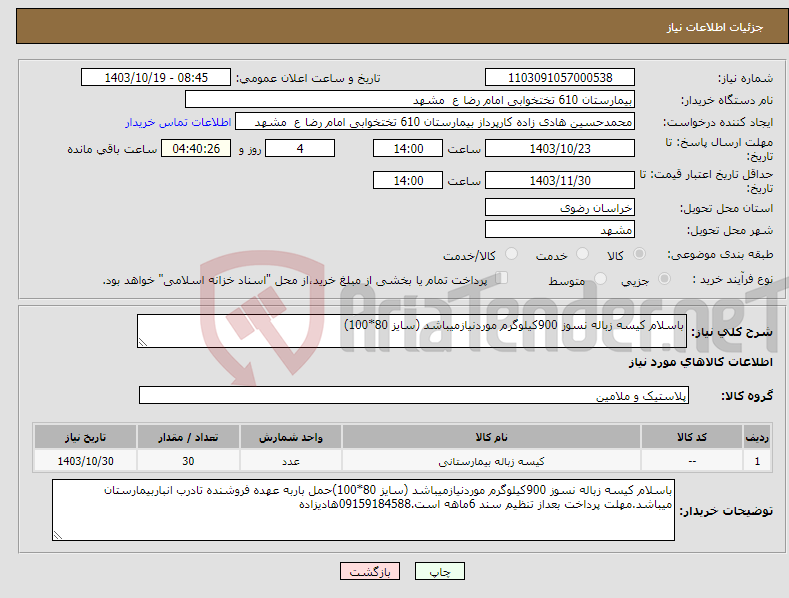Click the row number cell 1

pyautogui.click(x=757, y=461)
